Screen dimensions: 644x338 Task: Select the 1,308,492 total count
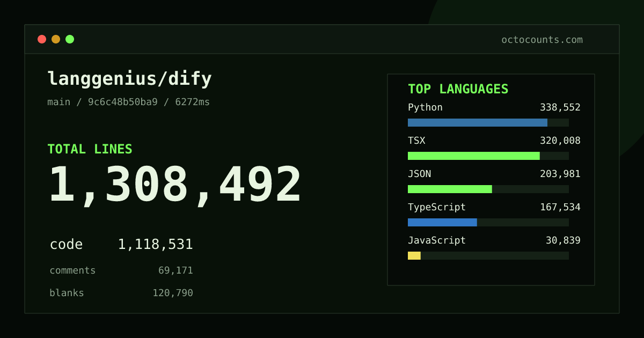click(175, 185)
